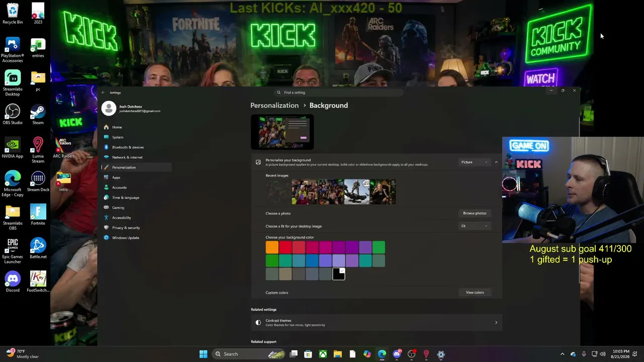Viewport: 644px width, 362px height.
Task: Open the Fit desktop image dropdown
Action: [x=474, y=226]
